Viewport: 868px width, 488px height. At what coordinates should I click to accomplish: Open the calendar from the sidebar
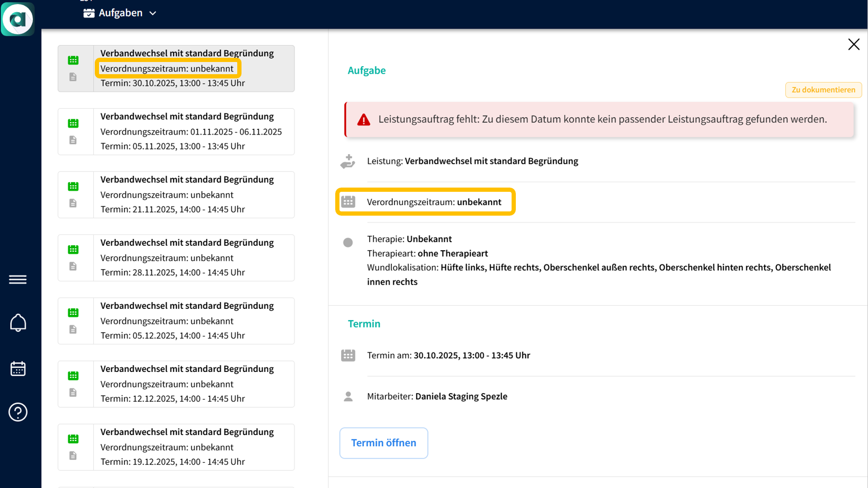coord(18,368)
